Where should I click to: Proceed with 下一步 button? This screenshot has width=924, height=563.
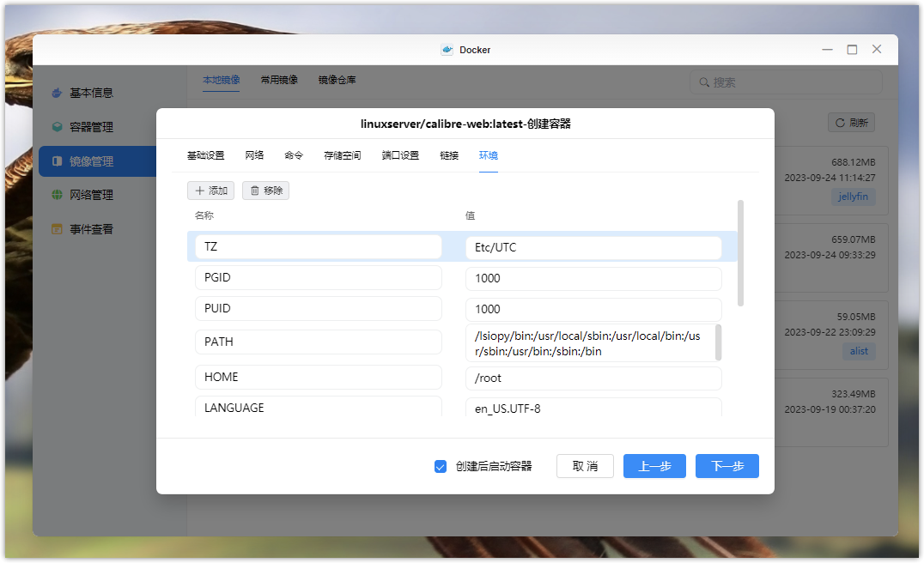tap(727, 466)
